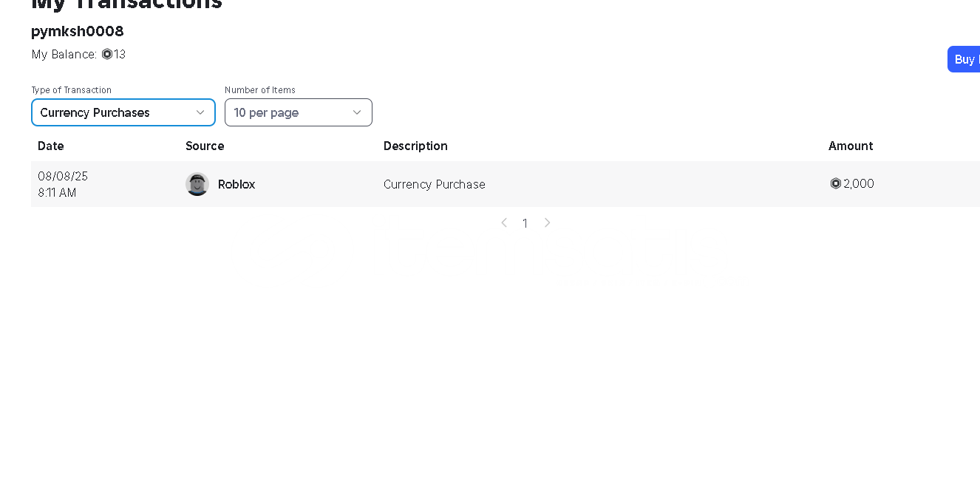Screen dimensions: 980x502
Task: Click the Roblox avatar thumbnail
Action: (197, 184)
